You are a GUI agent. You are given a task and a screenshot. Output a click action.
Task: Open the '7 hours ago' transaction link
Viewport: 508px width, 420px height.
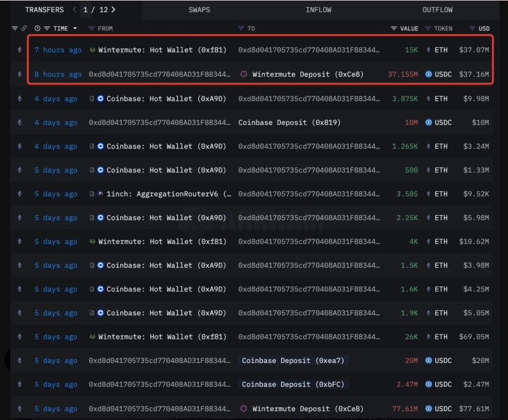[x=58, y=50]
